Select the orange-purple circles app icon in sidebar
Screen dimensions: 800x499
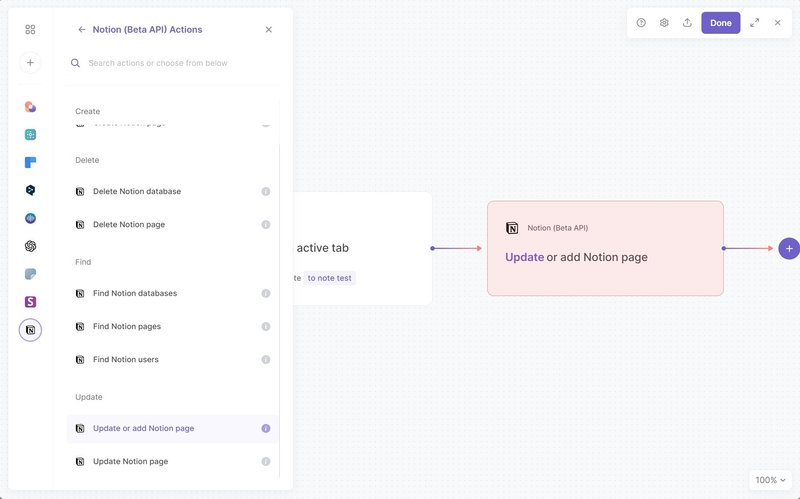pos(30,107)
